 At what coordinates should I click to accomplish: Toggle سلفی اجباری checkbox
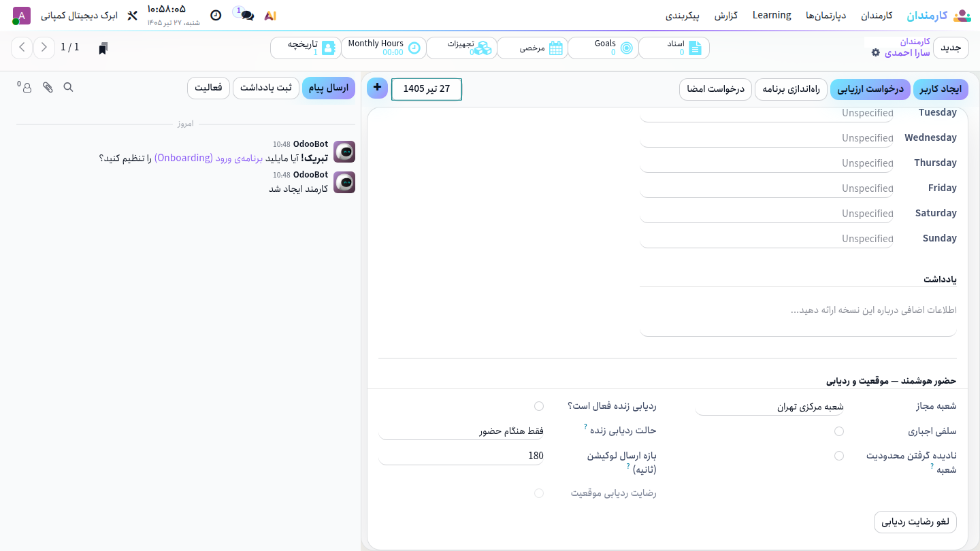click(x=839, y=431)
